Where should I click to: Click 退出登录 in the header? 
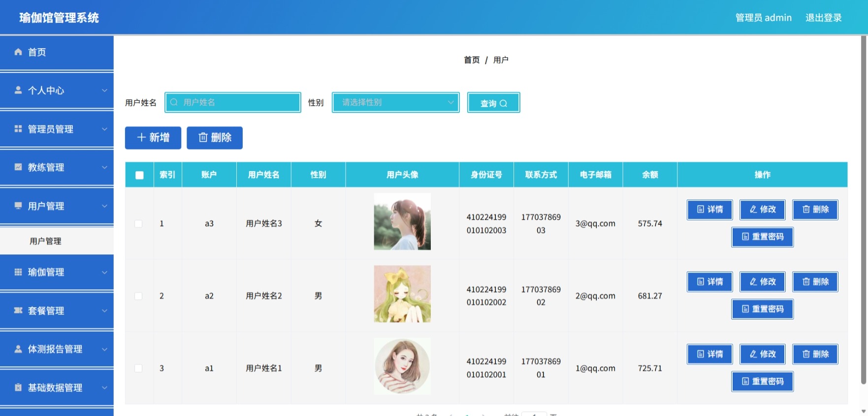(823, 18)
